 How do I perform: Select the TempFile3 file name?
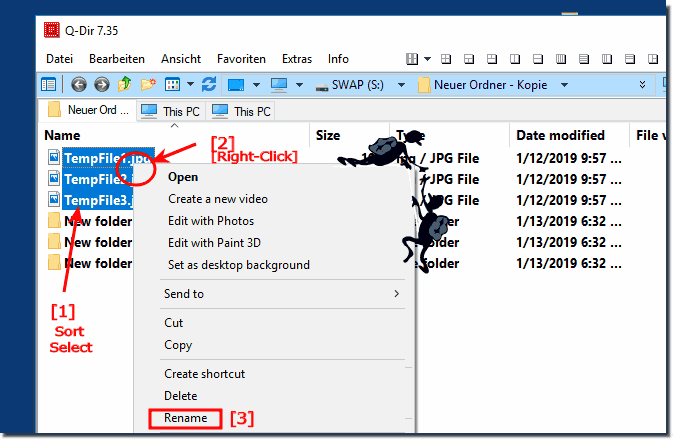click(x=98, y=200)
